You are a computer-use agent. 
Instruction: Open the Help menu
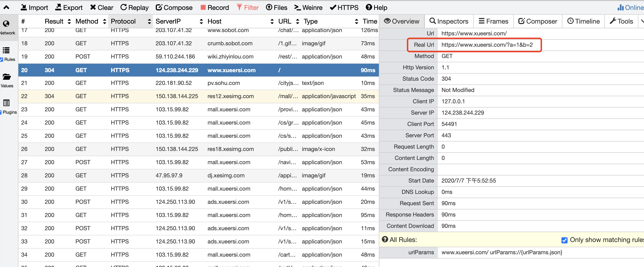pos(376,8)
